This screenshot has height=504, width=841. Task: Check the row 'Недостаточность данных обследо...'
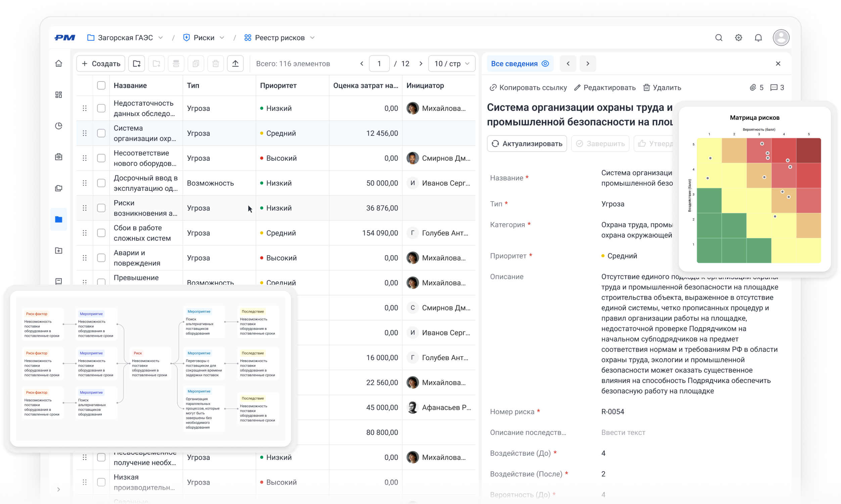[x=101, y=108]
